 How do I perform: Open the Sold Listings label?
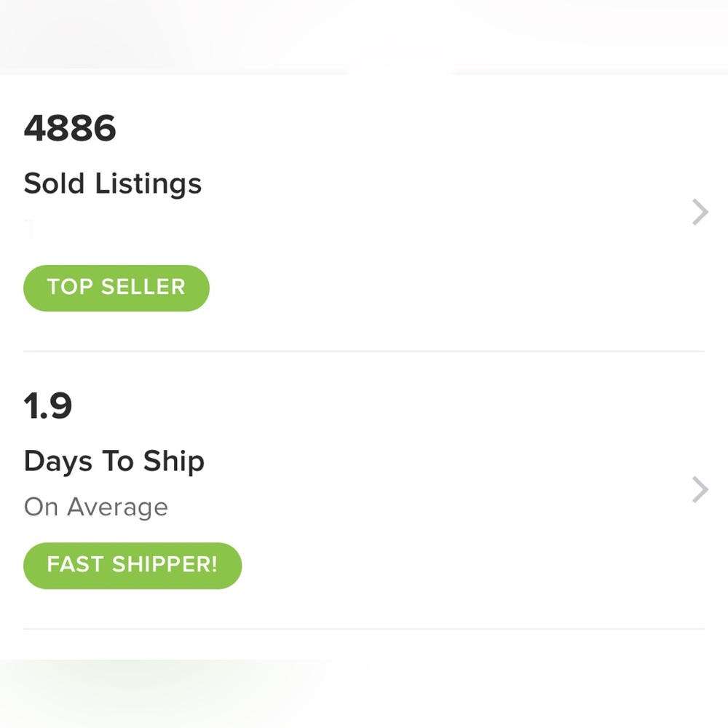click(x=113, y=184)
